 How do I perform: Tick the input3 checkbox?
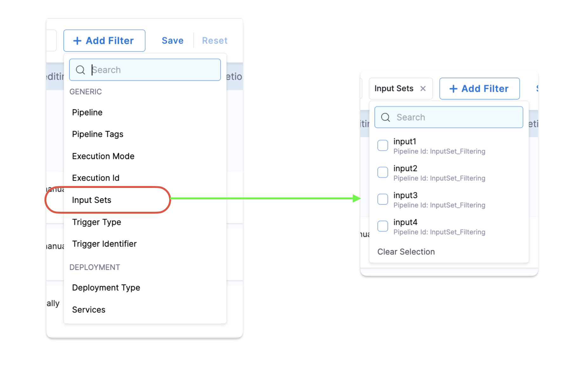tap(383, 199)
